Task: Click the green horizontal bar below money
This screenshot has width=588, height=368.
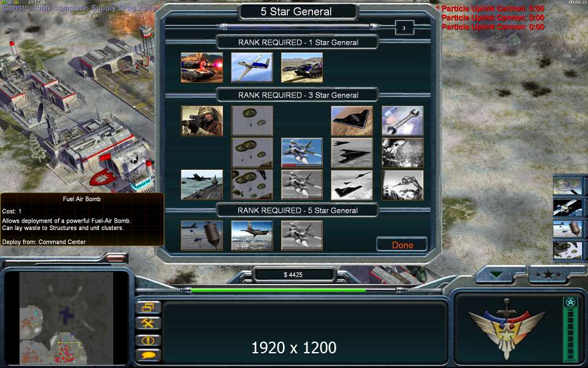Action: pyautogui.click(x=294, y=290)
